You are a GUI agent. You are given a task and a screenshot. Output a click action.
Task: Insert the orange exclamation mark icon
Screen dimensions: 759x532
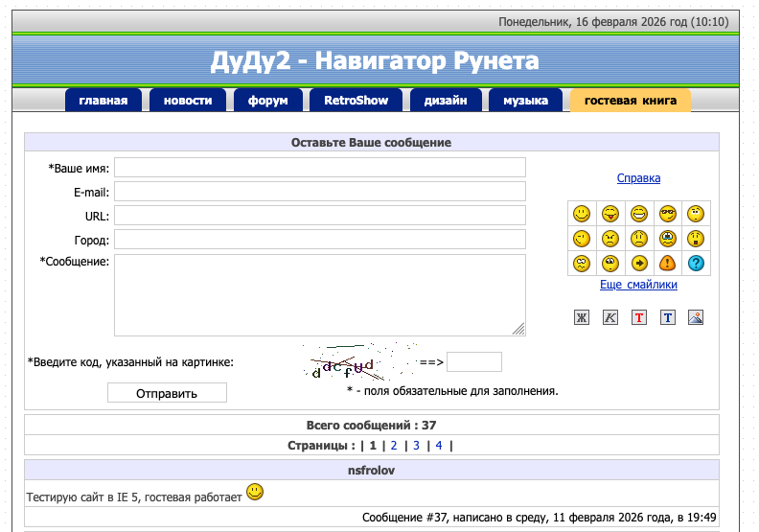[667, 264]
